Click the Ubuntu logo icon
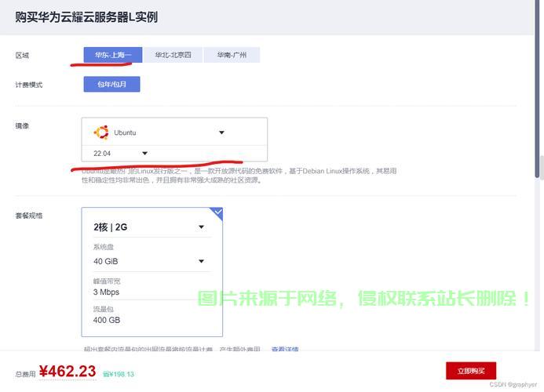The width and height of the screenshot is (544, 392). [101, 132]
